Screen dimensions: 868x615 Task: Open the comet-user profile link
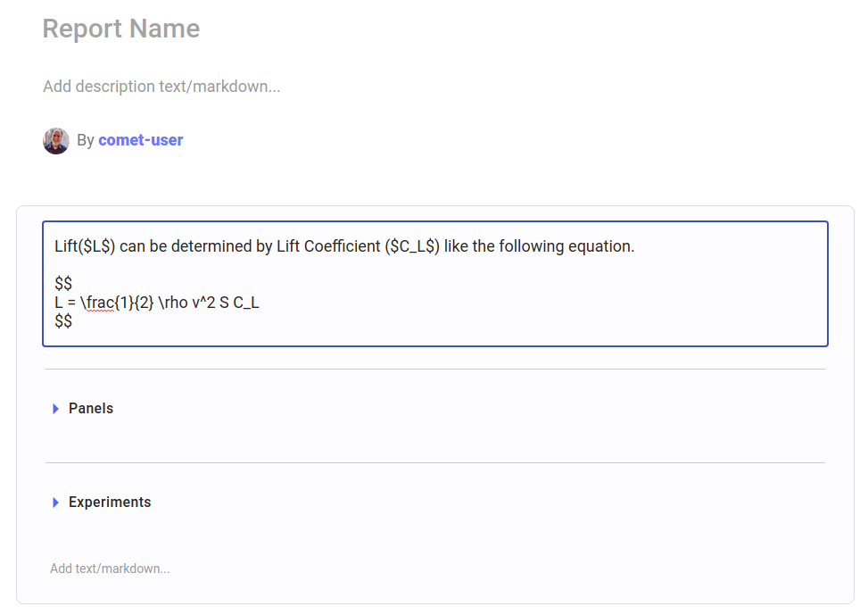point(141,140)
